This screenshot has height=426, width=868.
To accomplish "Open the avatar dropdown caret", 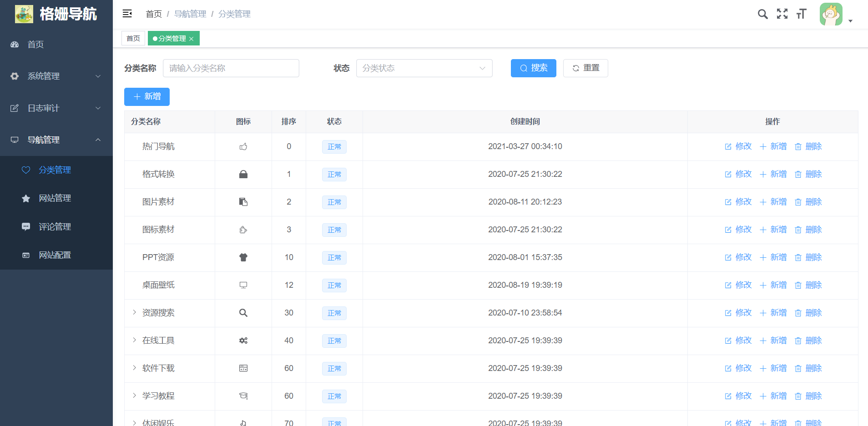I will pos(850,21).
